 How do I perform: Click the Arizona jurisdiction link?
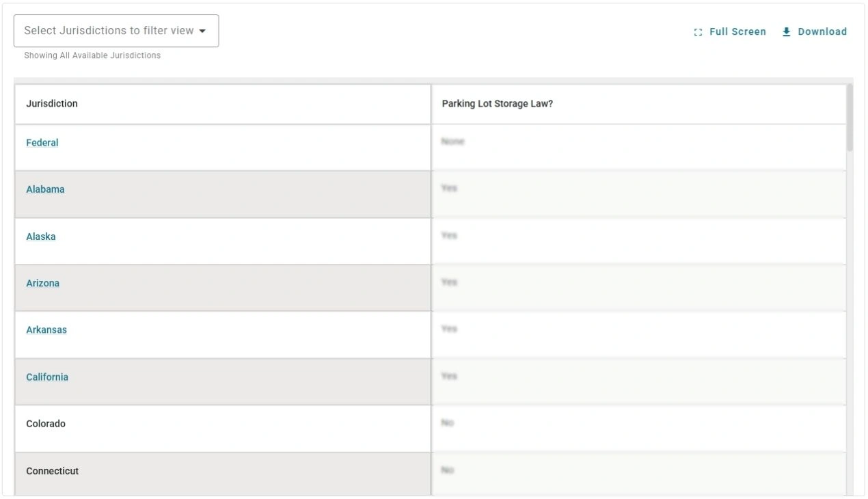tap(42, 282)
